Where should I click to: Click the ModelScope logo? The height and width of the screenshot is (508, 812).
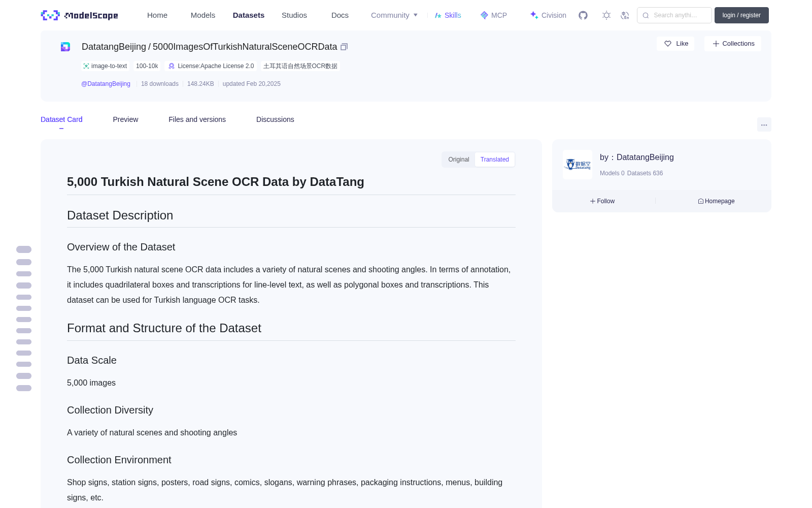point(80,15)
